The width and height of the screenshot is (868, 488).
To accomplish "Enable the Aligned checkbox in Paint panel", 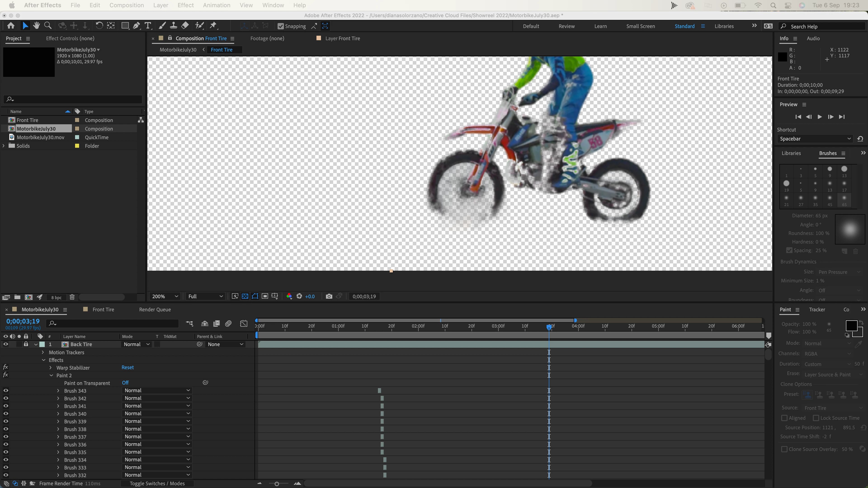I will pyautogui.click(x=784, y=418).
